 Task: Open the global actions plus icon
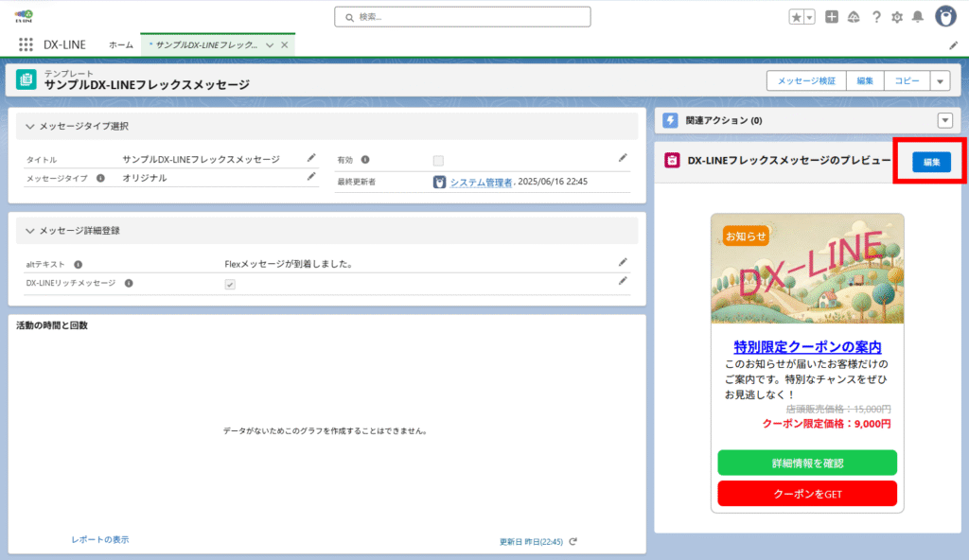pos(832,17)
